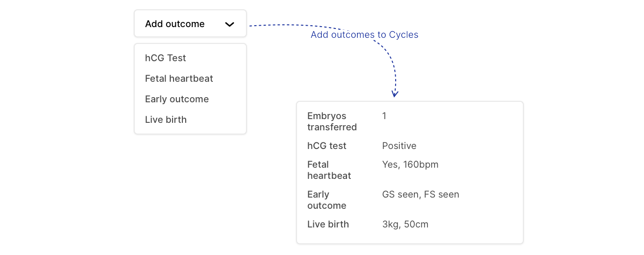Screen dimensions: 644x255
Task: Click the embryos transferred value 1
Action: coord(384,116)
